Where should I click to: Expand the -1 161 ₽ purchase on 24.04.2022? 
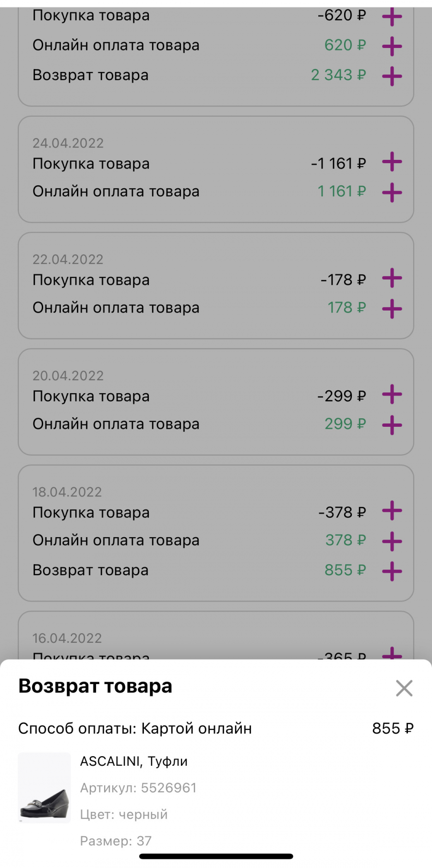point(392,162)
